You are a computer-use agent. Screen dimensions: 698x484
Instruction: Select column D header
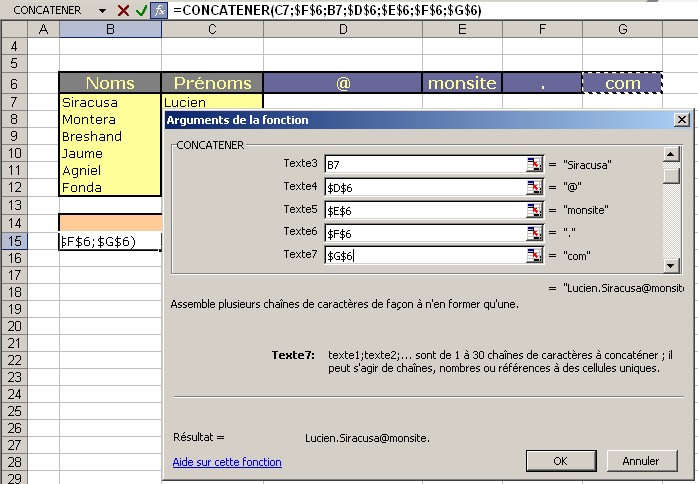coord(342,29)
